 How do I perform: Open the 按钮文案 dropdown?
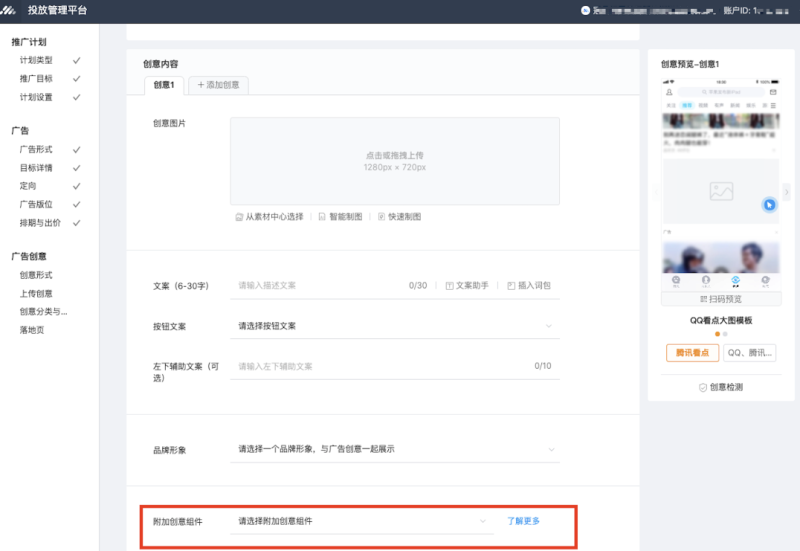click(395, 326)
